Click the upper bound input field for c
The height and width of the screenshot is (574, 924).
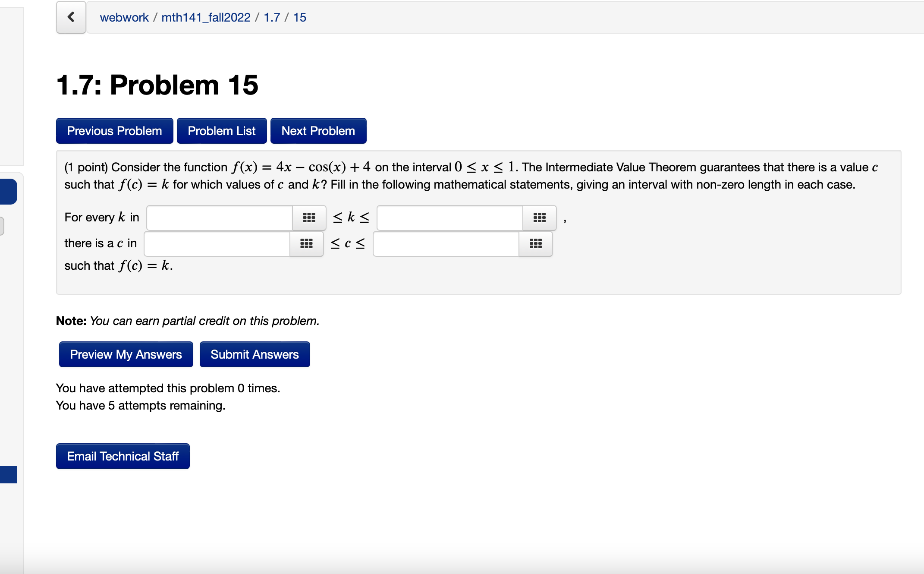tap(444, 244)
